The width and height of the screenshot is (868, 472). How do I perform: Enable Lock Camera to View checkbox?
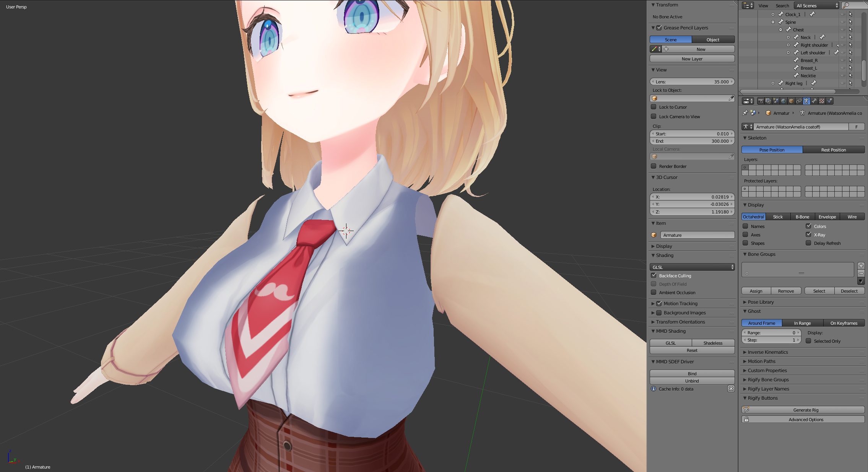pos(654,116)
